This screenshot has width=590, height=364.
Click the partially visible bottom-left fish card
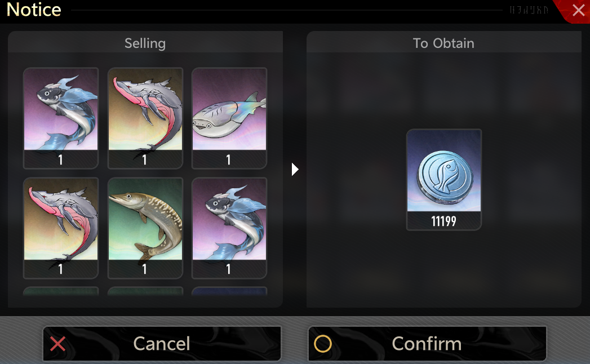coord(61,291)
